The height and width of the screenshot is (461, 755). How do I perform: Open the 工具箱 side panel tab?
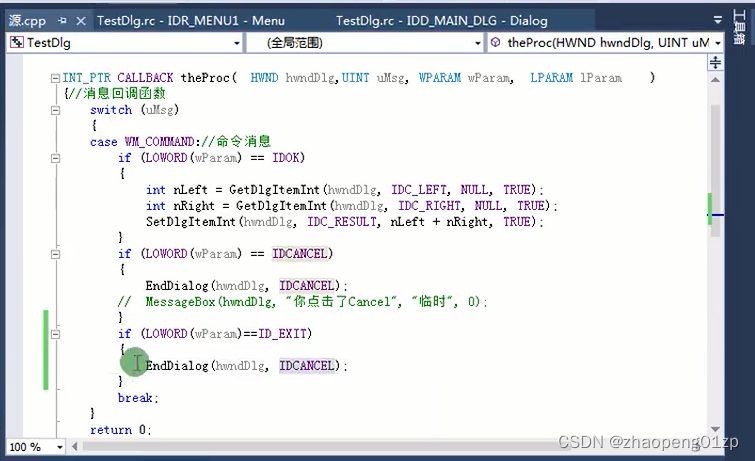(x=739, y=27)
